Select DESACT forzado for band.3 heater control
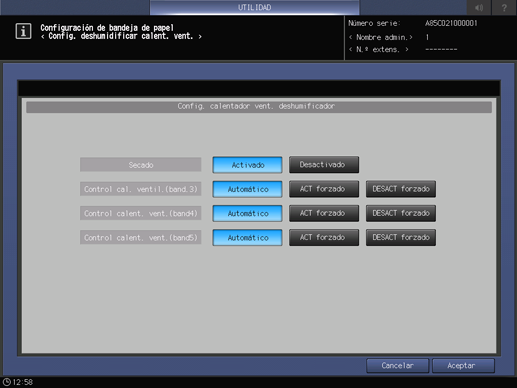 [401, 189]
